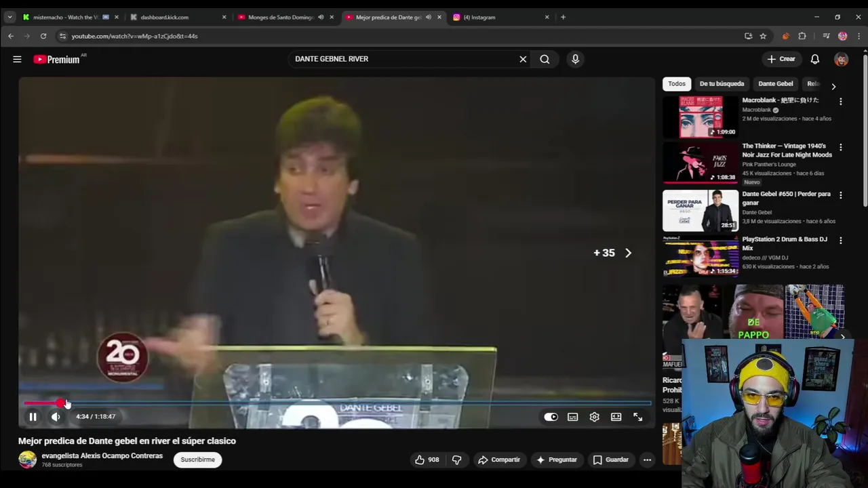Screen dimensions: 868x488
Task: Click the channel avatar of evangelista Alexis
Action: pos(27,460)
